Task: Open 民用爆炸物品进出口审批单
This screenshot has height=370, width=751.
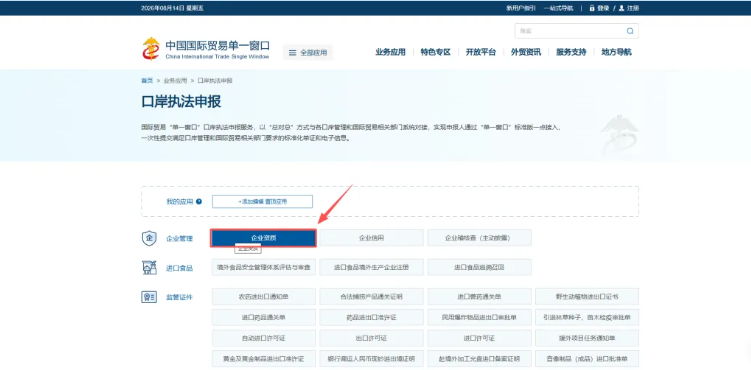Action: pyautogui.click(x=479, y=317)
